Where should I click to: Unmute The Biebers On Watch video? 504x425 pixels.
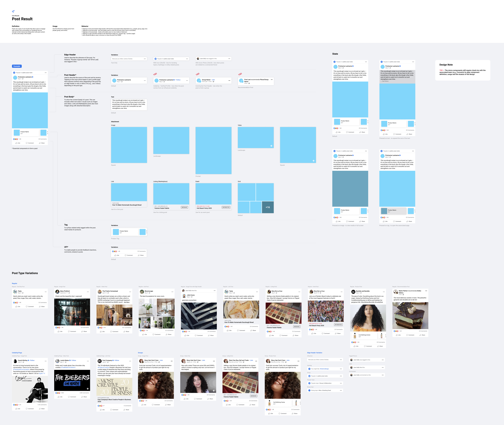pos(88,389)
